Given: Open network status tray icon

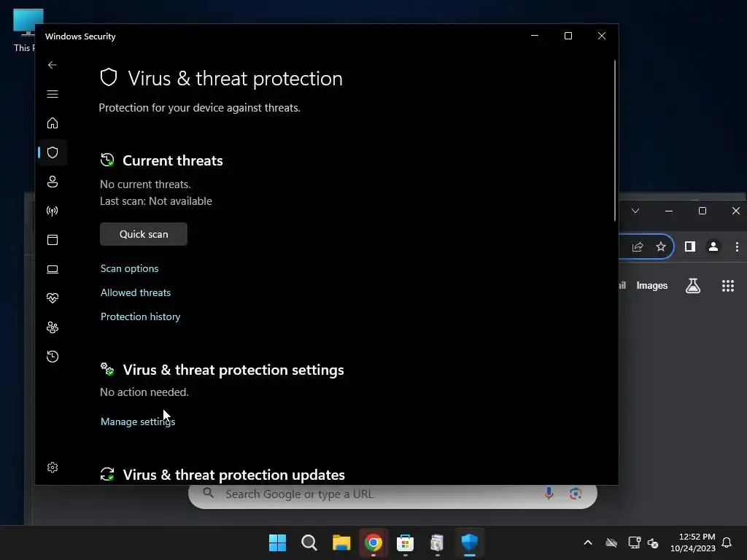Looking at the screenshot, I should coord(634,542).
